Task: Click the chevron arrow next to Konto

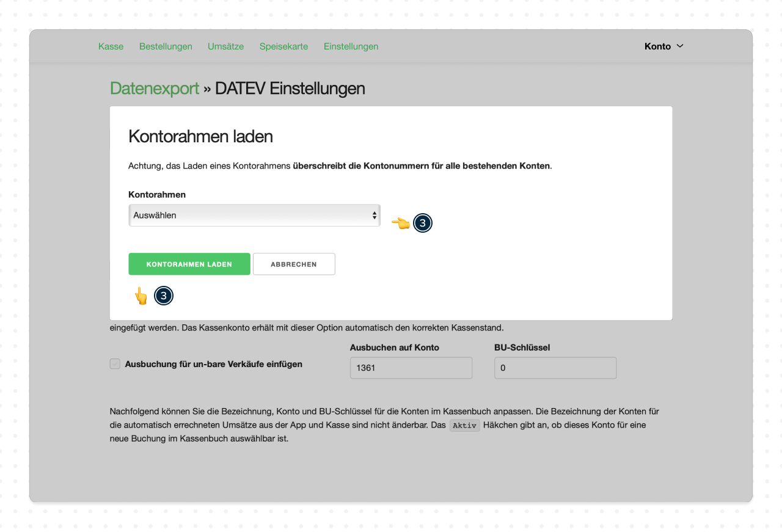Action: 680,46
